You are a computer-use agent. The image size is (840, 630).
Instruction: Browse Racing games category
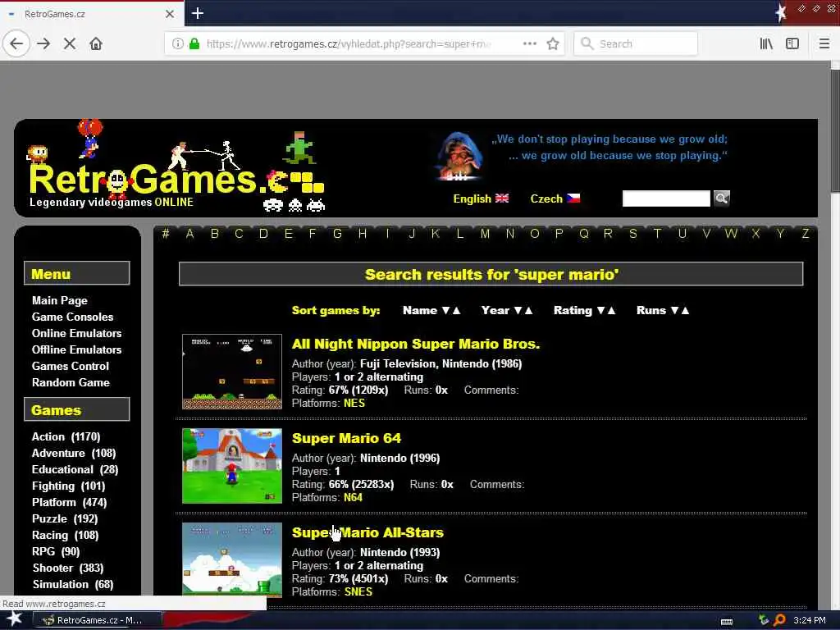65,535
